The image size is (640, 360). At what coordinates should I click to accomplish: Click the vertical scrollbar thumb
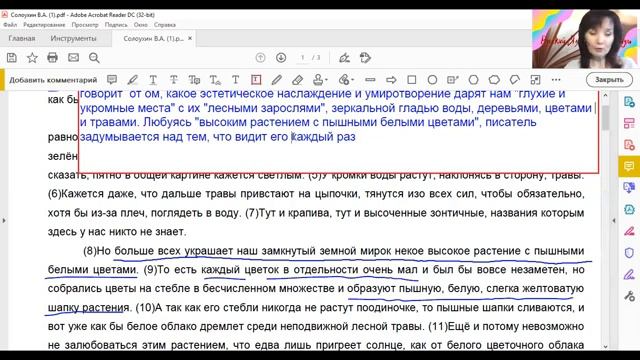[605, 117]
